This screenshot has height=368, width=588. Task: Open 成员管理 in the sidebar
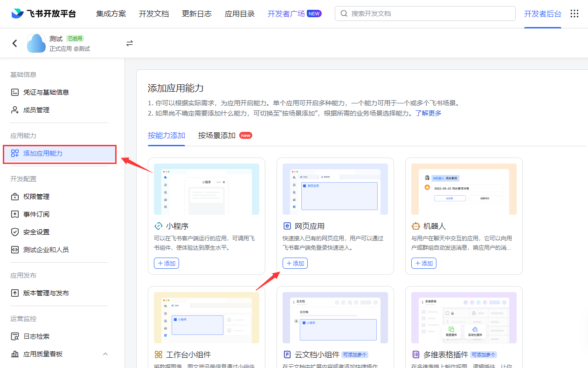click(x=36, y=110)
